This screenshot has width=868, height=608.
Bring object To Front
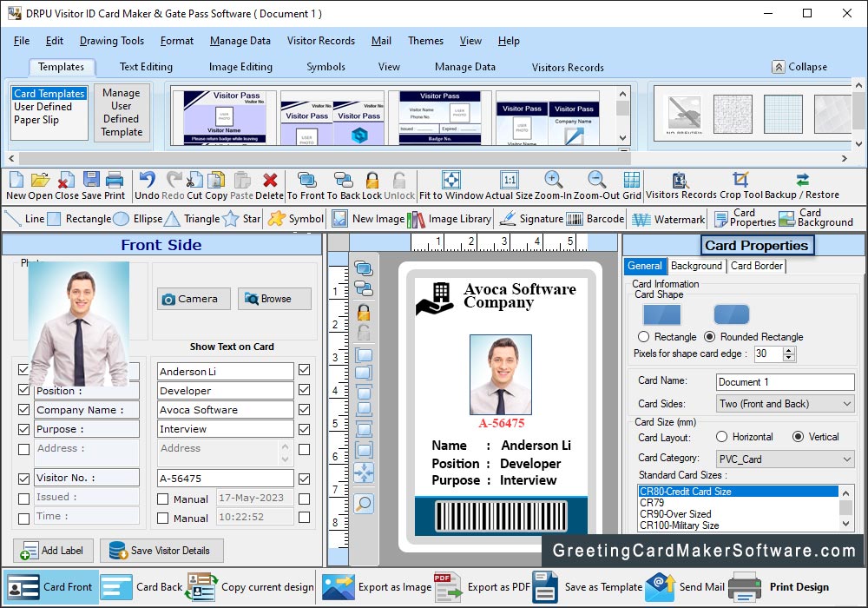click(307, 180)
